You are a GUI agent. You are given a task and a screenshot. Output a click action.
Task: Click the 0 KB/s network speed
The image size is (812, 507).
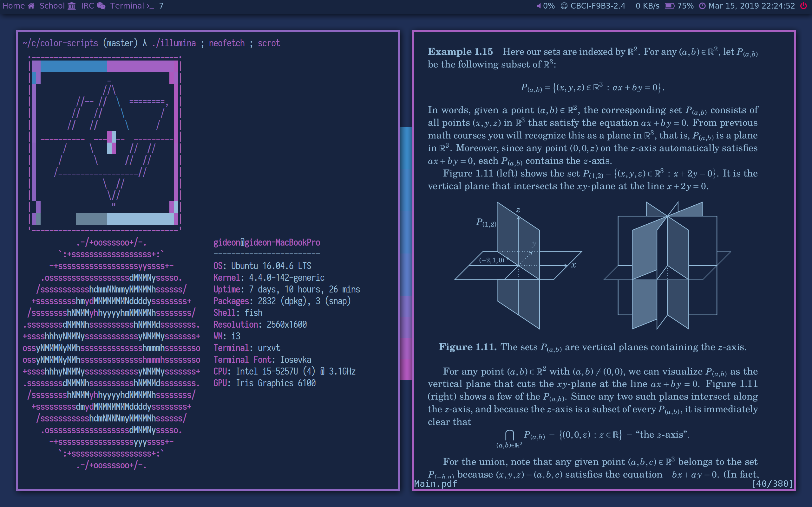tap(647, 6)
